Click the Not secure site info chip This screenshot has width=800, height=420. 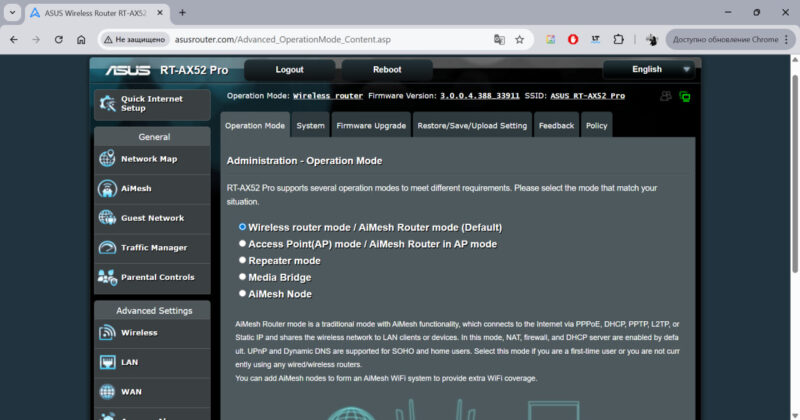tap(135, 39)
